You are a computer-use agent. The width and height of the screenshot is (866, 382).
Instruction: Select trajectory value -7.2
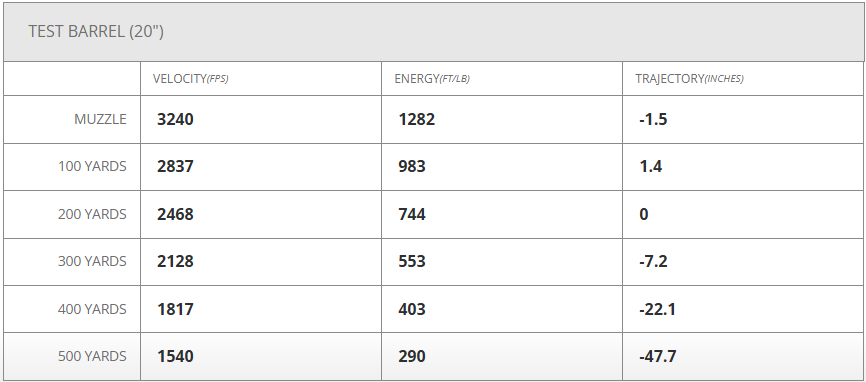pos(653,261)
